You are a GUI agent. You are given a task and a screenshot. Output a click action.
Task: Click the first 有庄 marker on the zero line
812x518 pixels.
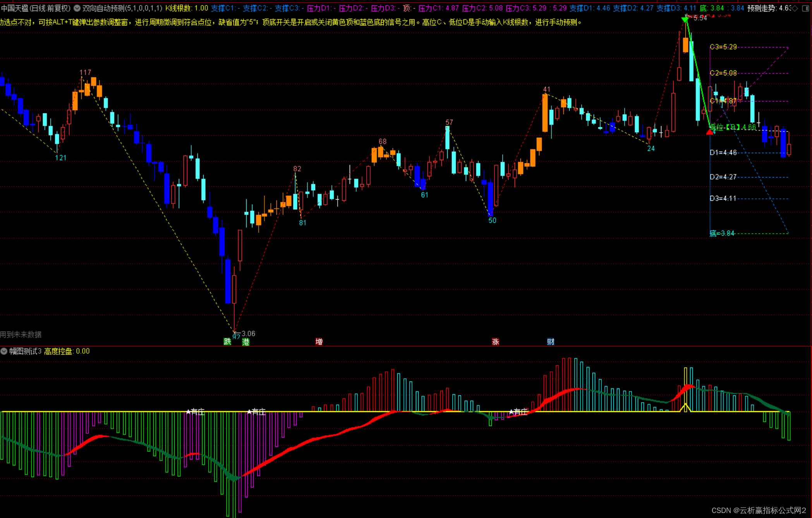point(196,412)
